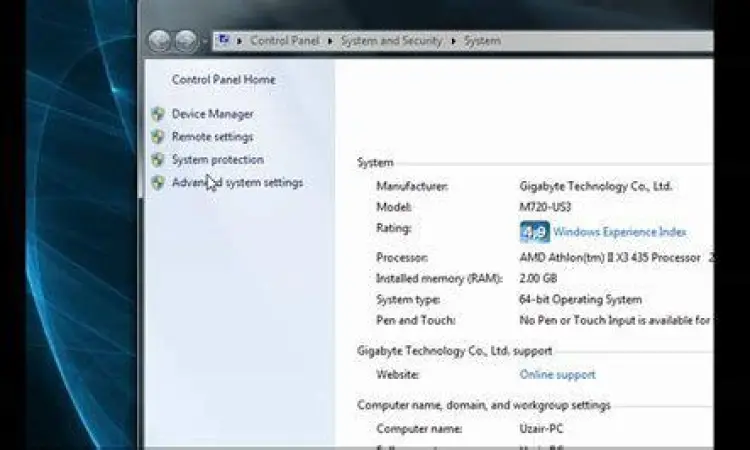
Task: Open System protection link
Action: tap(218, 160)
